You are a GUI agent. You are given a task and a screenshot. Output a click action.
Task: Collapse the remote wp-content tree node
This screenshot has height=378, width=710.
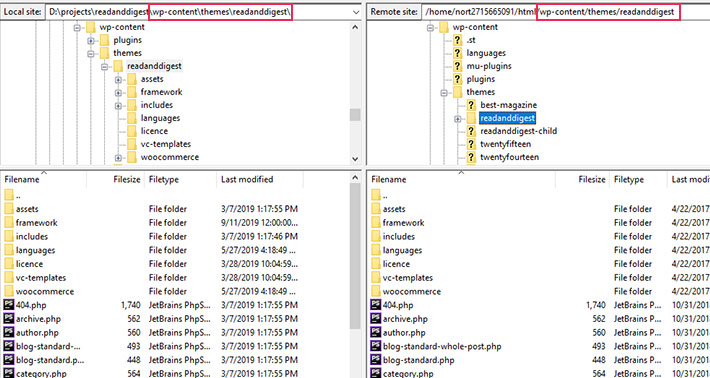pos(430,27)
